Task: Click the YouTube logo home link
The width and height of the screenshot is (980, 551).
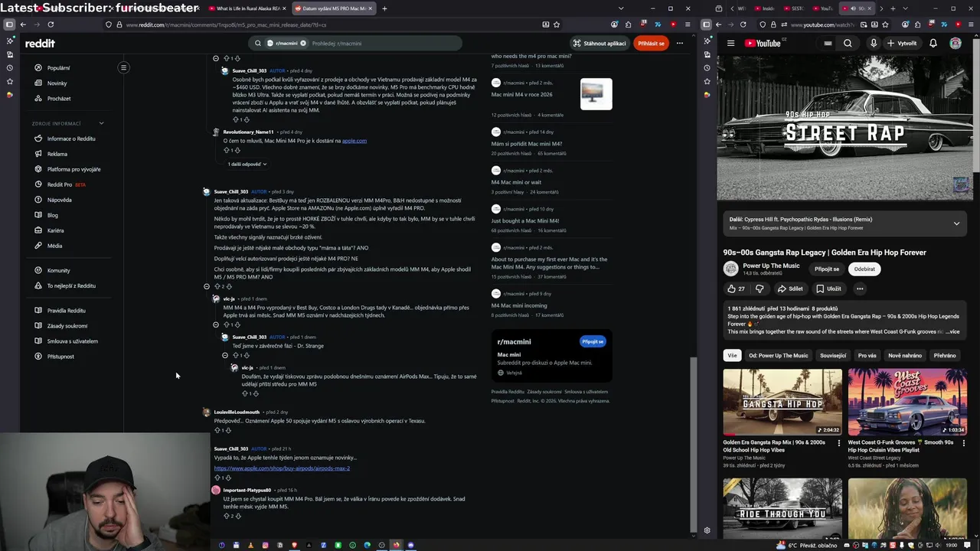Action: 763,44
